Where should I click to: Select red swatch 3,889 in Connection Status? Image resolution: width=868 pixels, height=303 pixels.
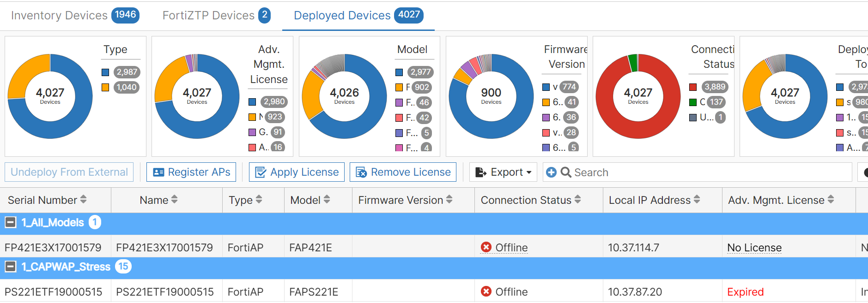coord(693,87)
